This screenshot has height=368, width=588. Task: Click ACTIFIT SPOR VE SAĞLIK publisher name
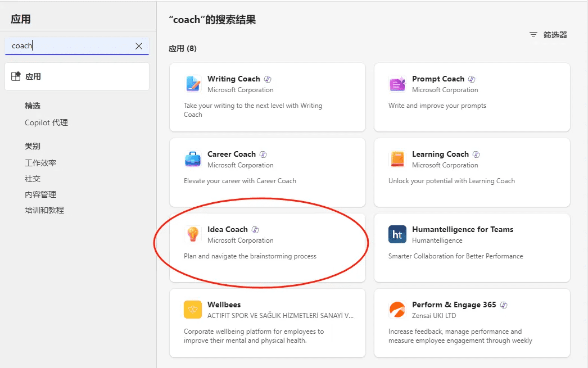point(281,316)
